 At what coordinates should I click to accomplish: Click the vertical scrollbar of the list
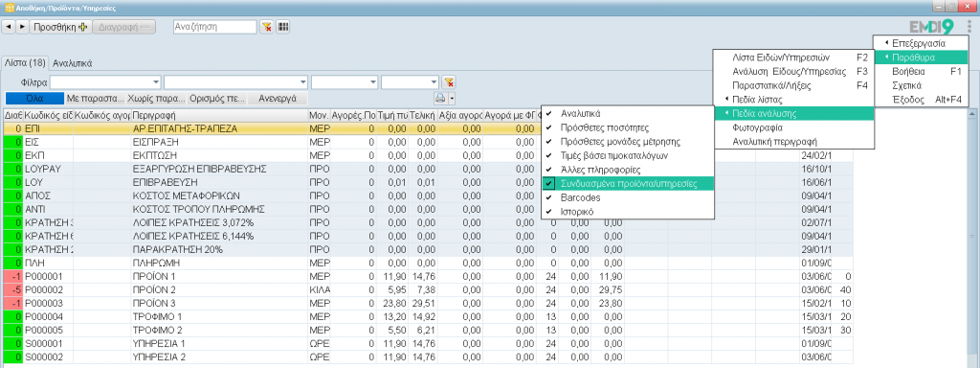972,238
